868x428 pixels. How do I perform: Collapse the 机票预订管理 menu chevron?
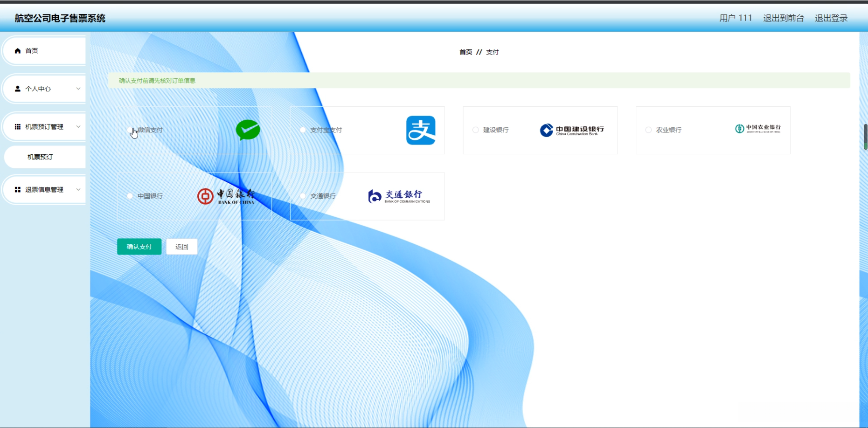pos(78,127)
